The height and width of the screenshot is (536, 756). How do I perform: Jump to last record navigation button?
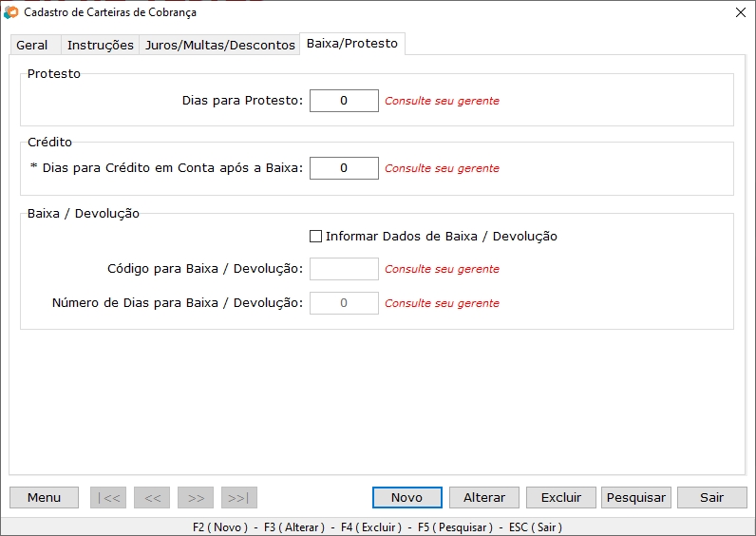point(238,497)
